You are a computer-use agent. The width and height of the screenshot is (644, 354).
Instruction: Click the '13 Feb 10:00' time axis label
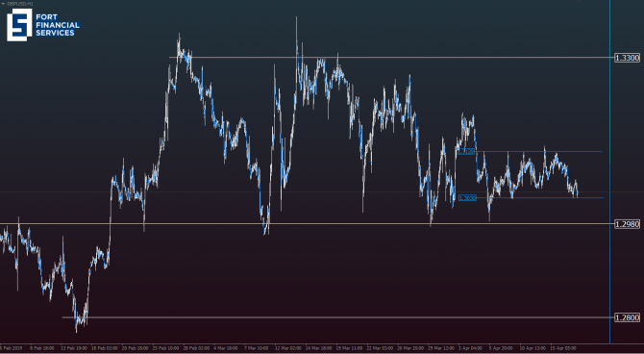click(x=73, y=348)
